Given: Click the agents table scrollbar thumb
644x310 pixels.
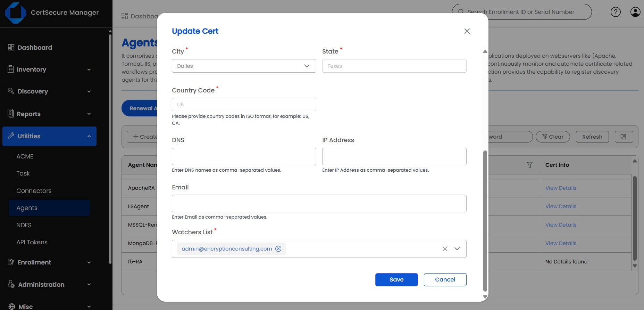Looking at the screenshot, I should pyautogui.click(x=635, y=218).
